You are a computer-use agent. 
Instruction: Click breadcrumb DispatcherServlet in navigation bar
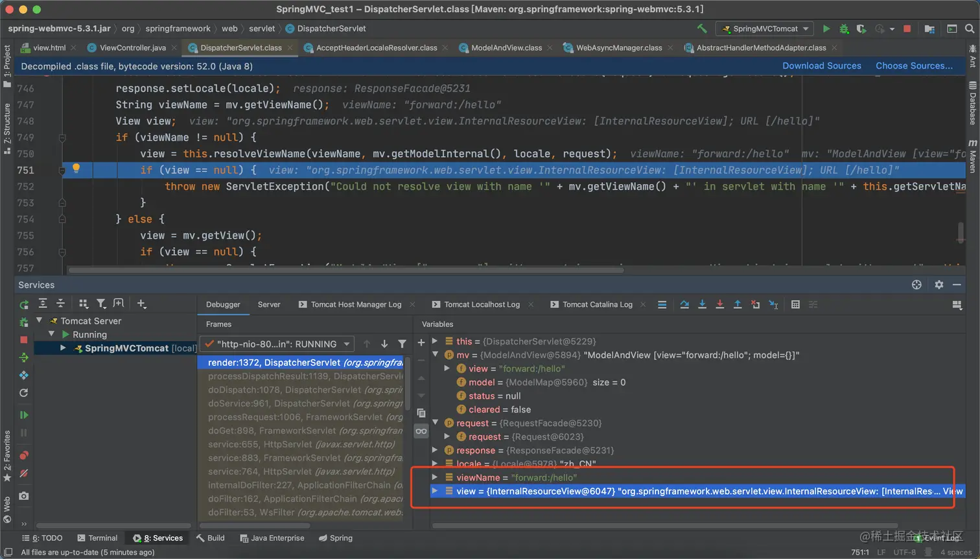pyautogui.click(x=325, y=29)
